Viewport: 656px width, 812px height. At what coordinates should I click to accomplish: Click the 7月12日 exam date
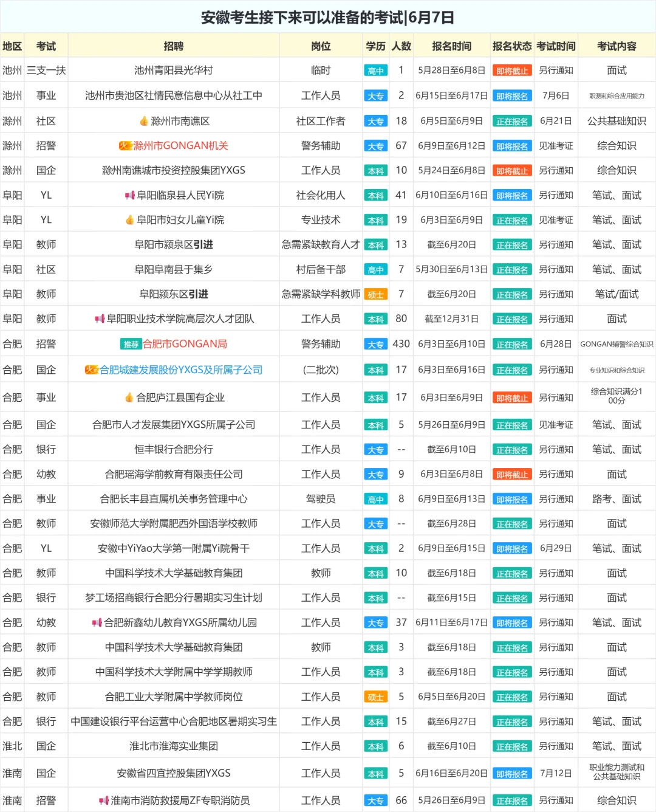tap(556, 773)
